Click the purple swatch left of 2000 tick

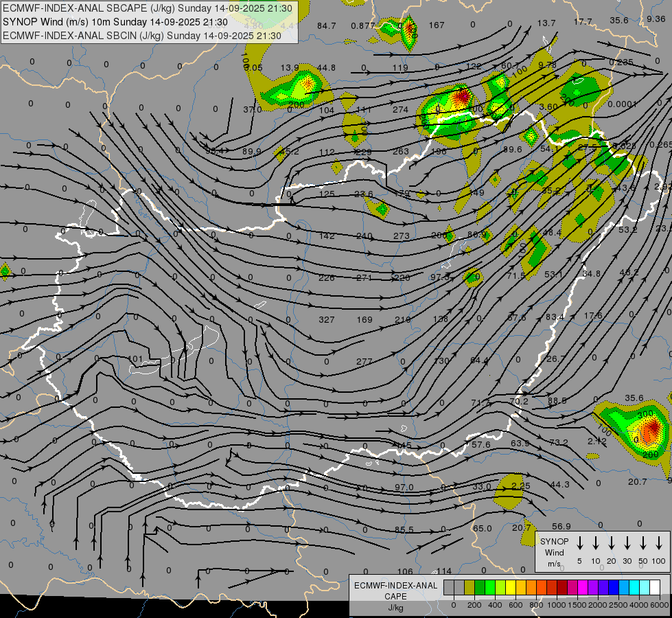click(592, 588)
